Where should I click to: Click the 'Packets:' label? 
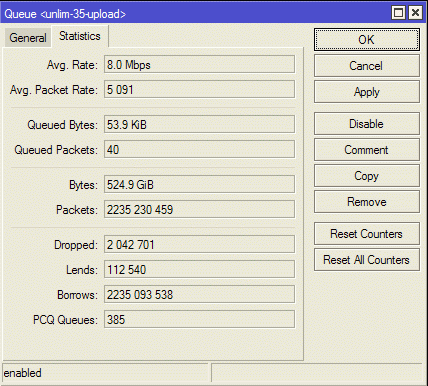(x=77, y=210)
